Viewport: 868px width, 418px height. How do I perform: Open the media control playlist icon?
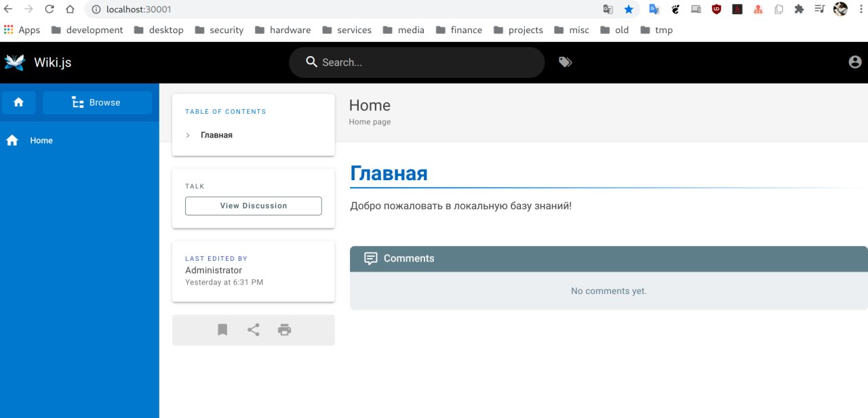[x=820, y=9]
